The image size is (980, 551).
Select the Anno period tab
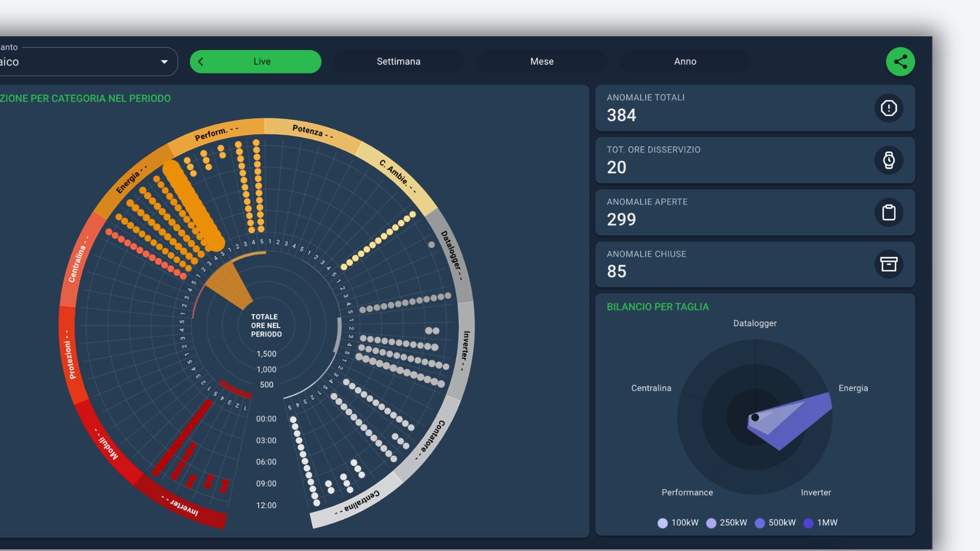pyautogui.click(x=685, y=62)
